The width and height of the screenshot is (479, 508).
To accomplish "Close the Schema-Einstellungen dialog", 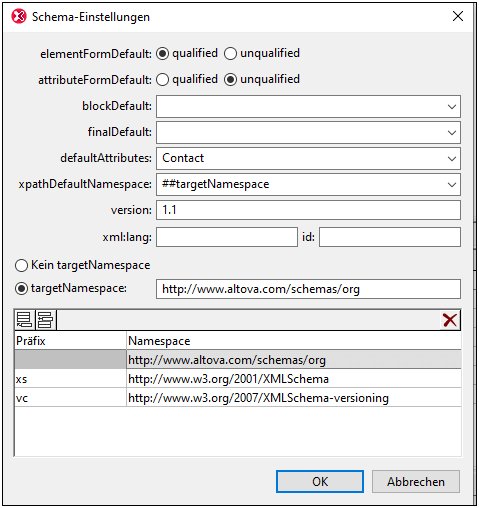I will coord(458,16).
